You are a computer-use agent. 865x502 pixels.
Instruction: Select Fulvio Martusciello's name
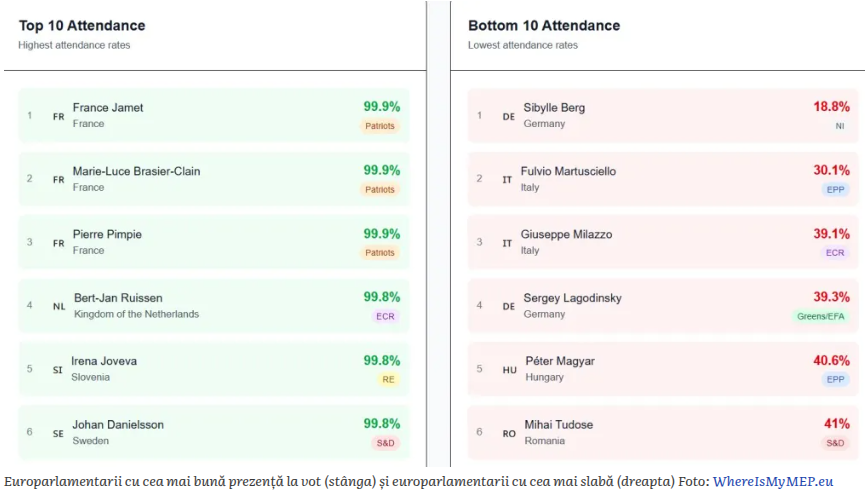[x=568, y=171]
